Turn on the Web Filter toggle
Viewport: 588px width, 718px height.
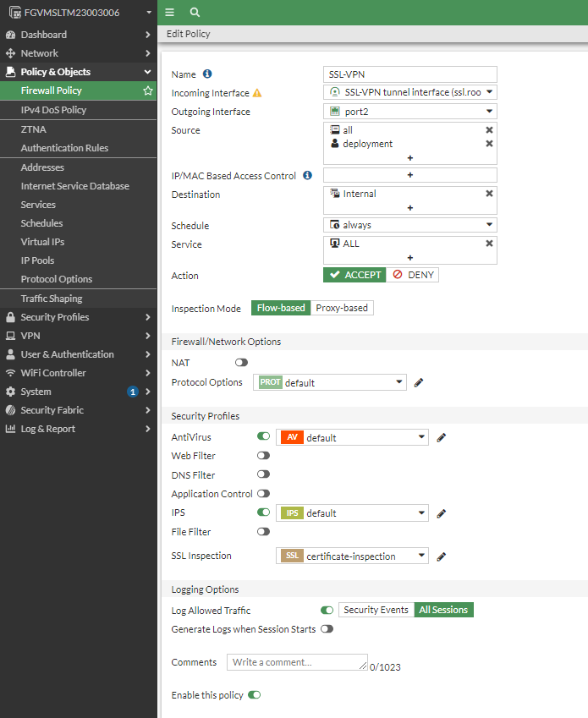[x=263, y=456]
